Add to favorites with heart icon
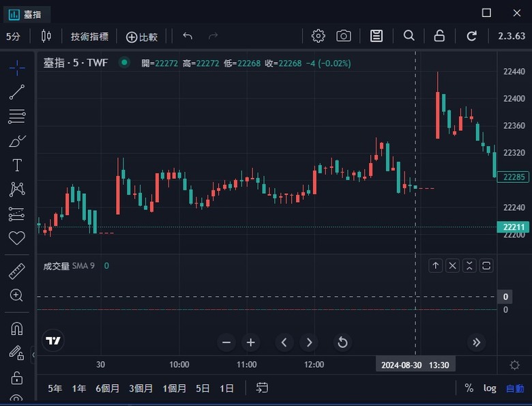 coord(16,237)
